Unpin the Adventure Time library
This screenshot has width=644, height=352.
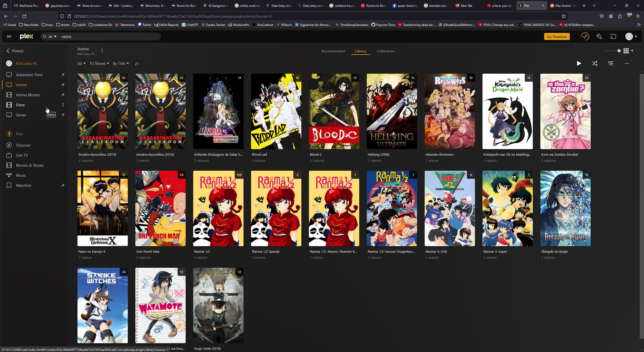tap(63, 75)
